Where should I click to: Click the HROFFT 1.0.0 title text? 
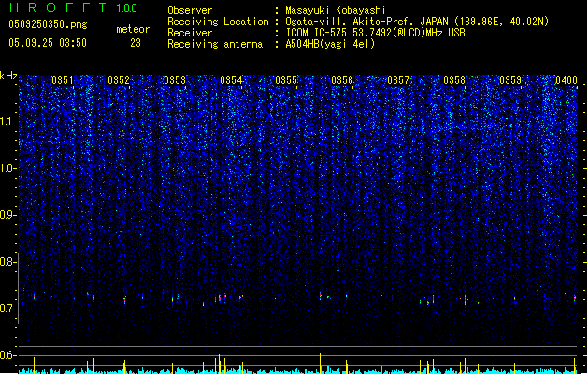pyautogui.click(x=73, y=7)
